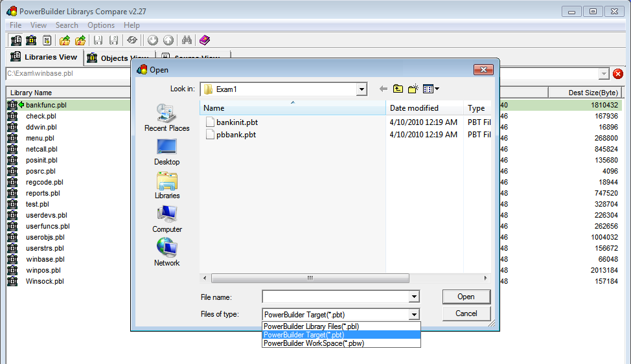Select Desktop in dialog sidebar
This screenshot has height=364, width=631.
pyautogui.click(x=166, y=152)
